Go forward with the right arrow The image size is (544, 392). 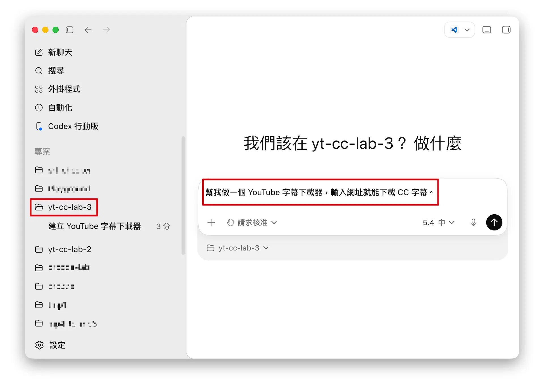(107, 30)
